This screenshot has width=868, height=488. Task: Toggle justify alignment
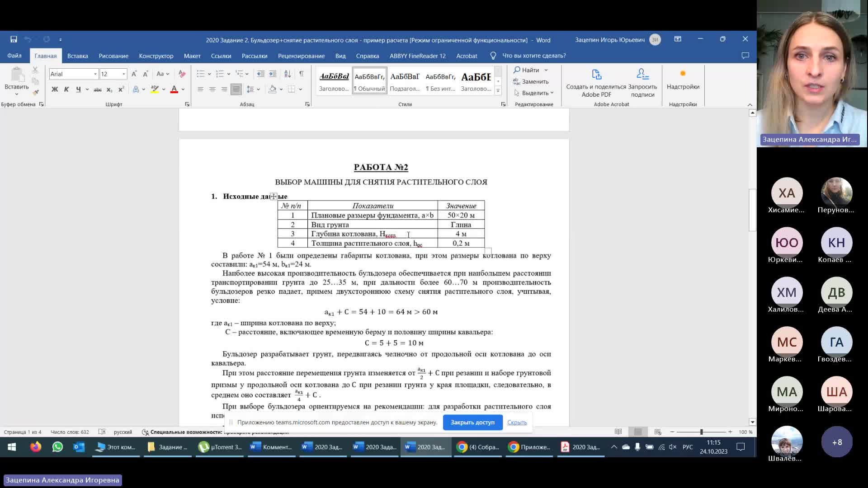[x=236, y=89]
